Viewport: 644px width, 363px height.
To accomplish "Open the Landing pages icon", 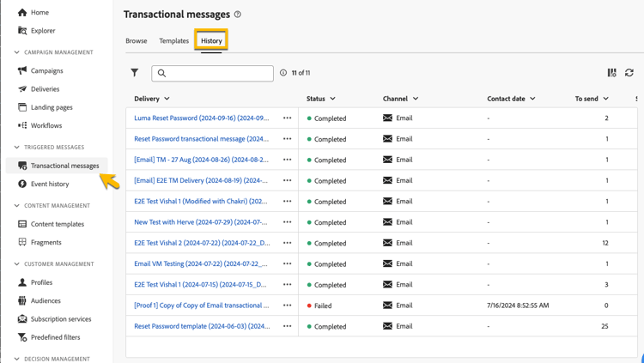I will point(22,107).
